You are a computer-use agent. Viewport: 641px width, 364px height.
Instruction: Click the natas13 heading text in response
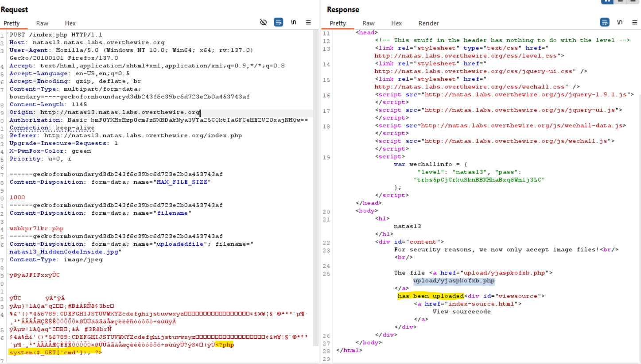click(x=407, y=226)
